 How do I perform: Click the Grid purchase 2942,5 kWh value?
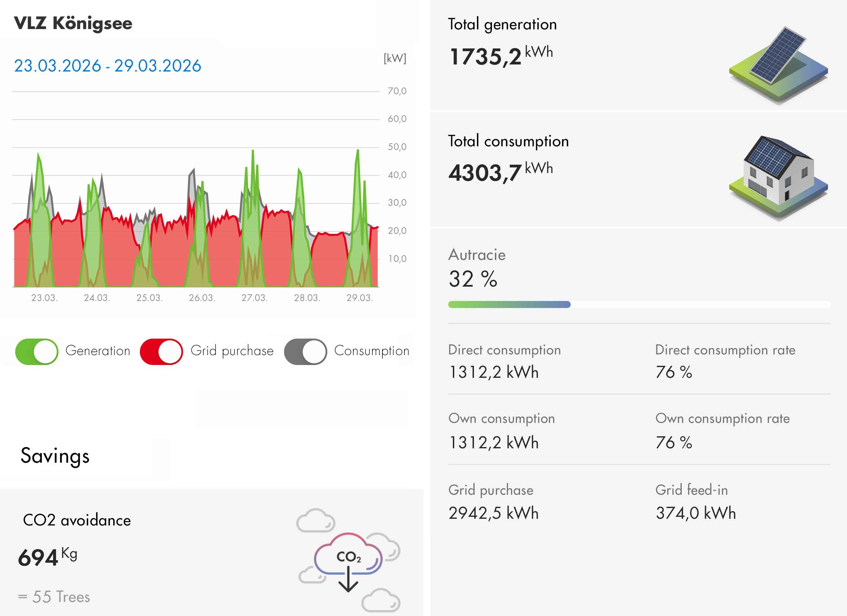point(493,513)
